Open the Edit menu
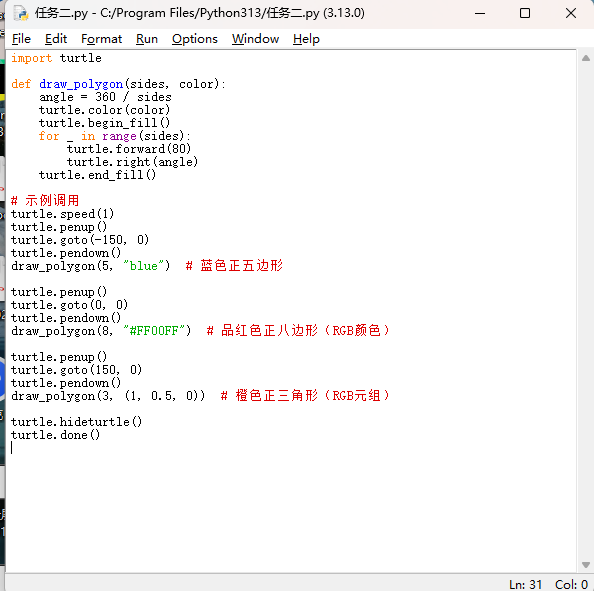594x591 pixels. tap(56, 39)
